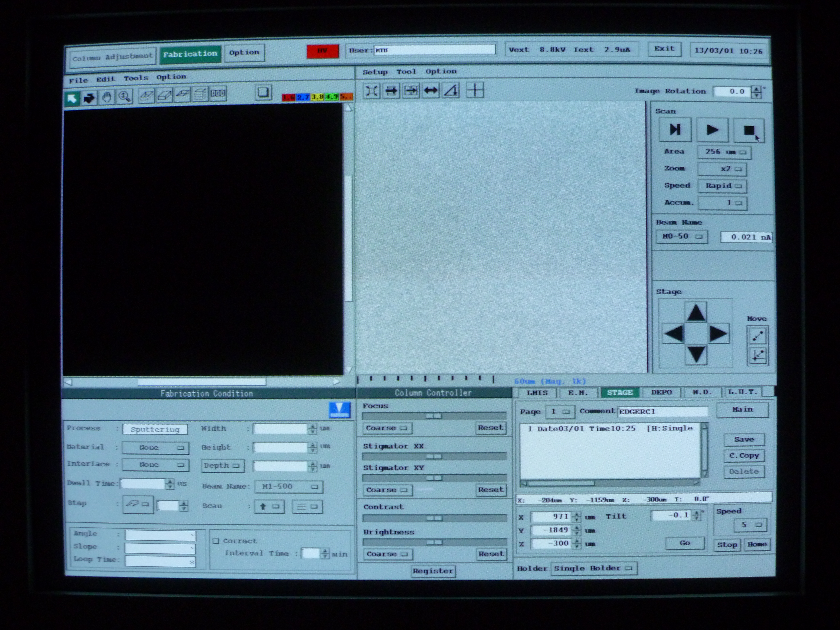
Task: Click the crosshair icon in image toolbar
Action: point(475,90)
